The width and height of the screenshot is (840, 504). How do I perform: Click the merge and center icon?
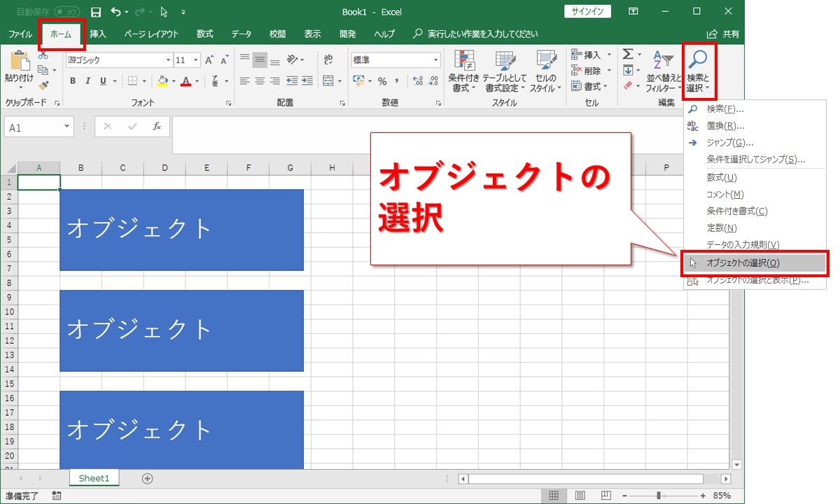click(328, 81)
